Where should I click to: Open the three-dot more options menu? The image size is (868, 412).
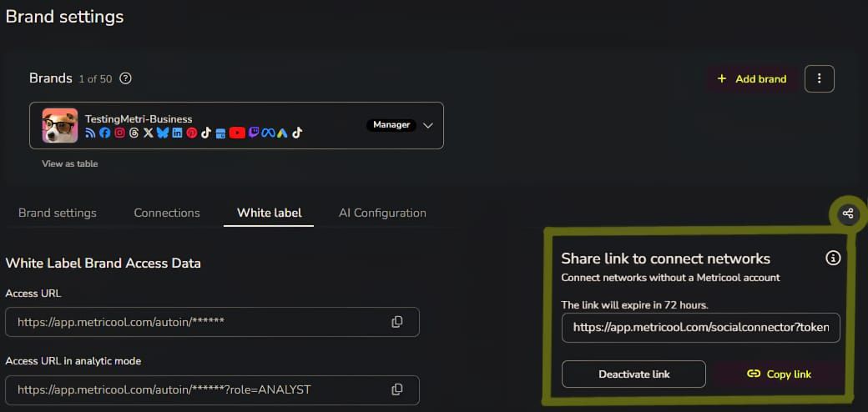pyautogui.click(x=820, y=79)
